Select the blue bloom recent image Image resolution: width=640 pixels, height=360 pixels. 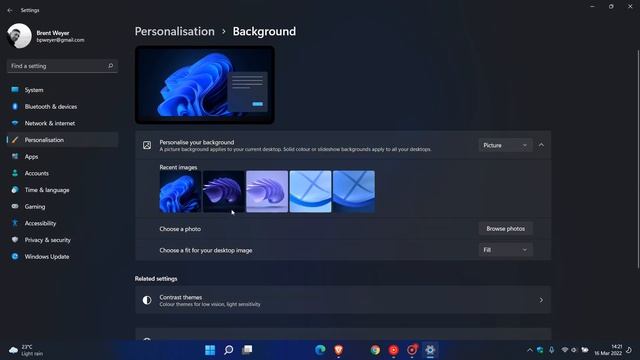[x=180, y=191]
